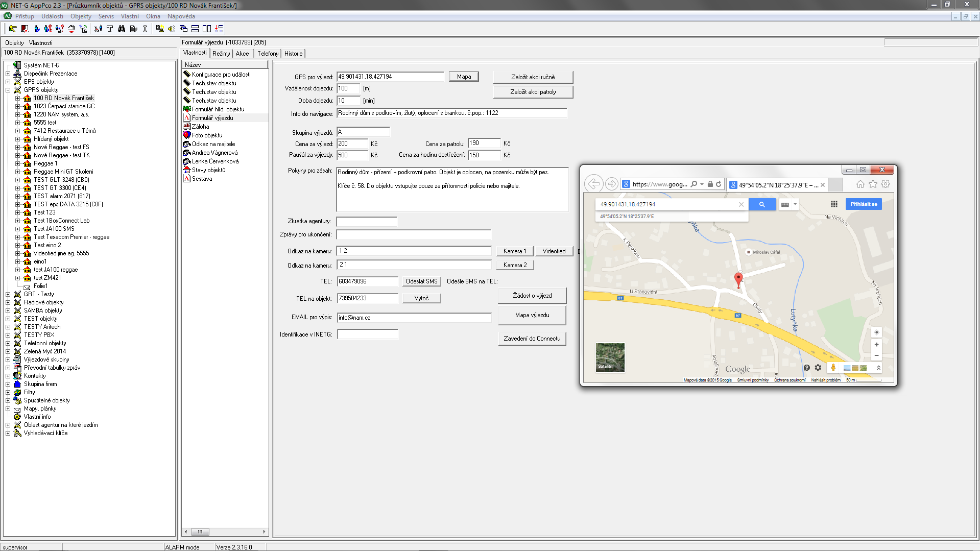Click Založit akci ručně button

click(533, 77)
